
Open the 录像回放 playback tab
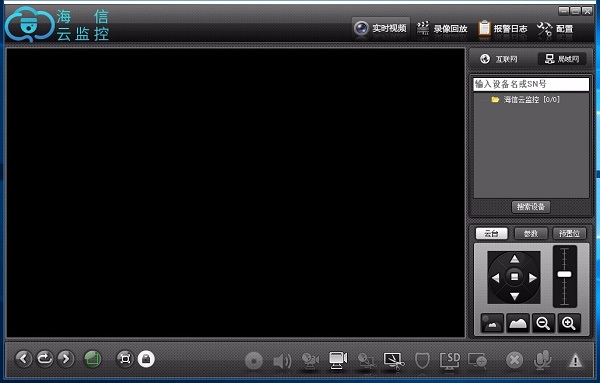click(442, 29)
